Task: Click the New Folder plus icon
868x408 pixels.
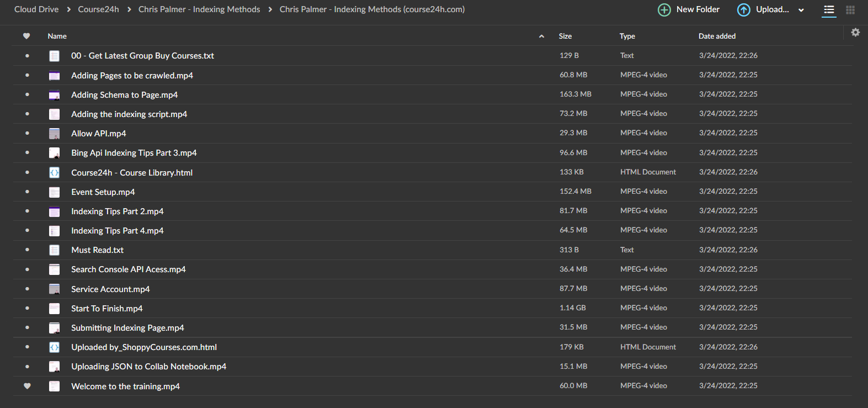Action: coord(664,10)
